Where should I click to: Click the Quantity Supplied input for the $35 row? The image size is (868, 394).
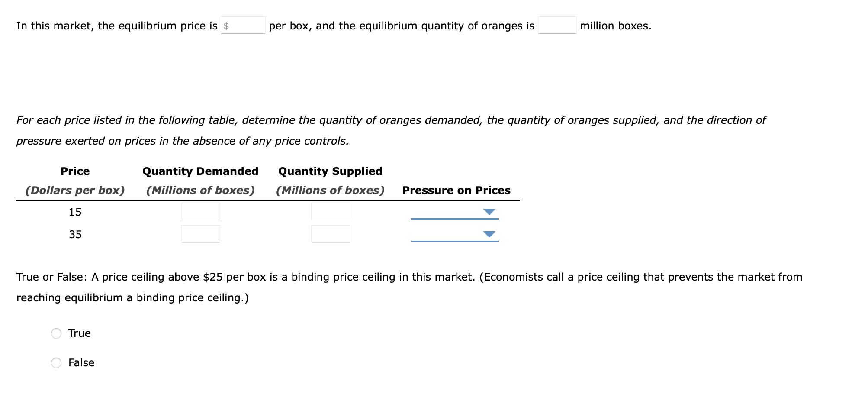pyautogui.click(x=330, y=235)
